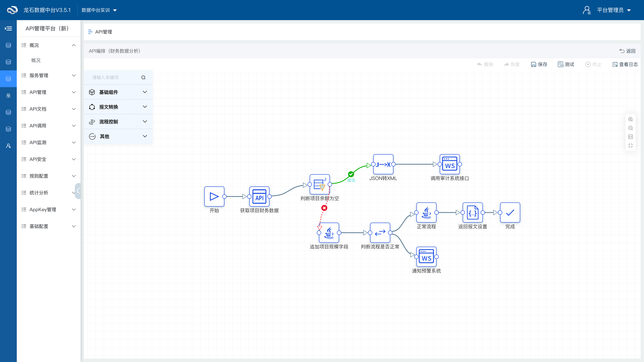Expand the 服务管理 menu section
Image resolution: width=644 pixels, height=362 pixels.
[48, 75]
